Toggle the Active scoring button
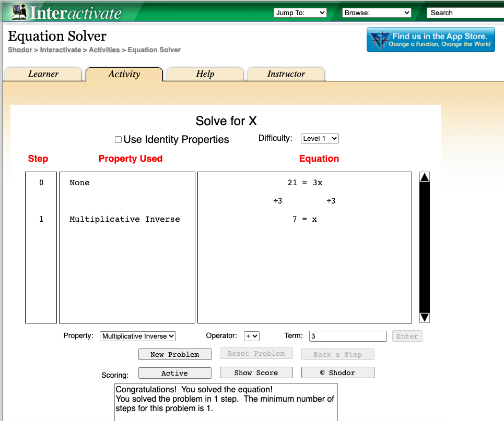Screen dimensions: 504x421 click(x=174, y=373)
